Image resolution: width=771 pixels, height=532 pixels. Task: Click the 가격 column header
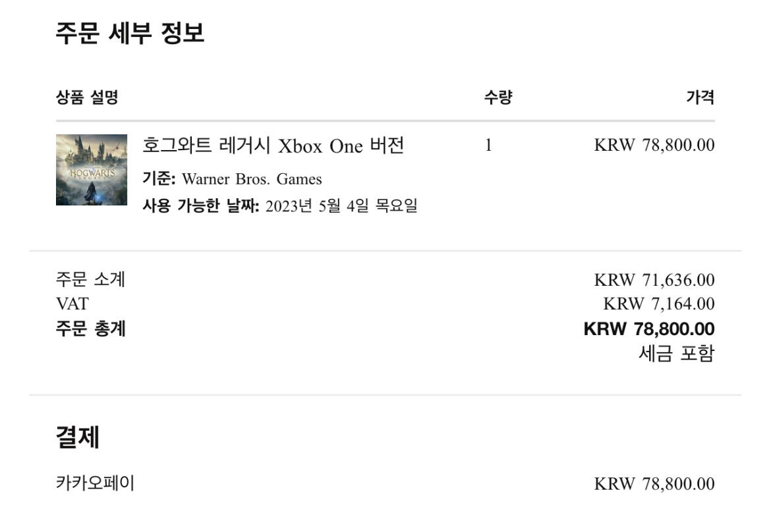tap(700, 98)
